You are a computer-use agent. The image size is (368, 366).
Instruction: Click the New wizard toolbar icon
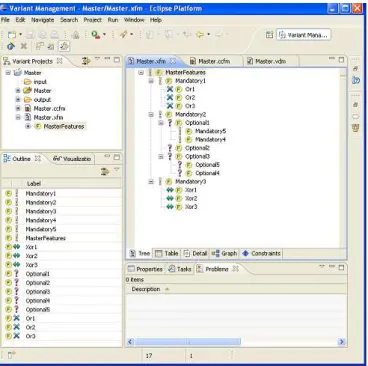pyautogui.click(x=12, y=35)
